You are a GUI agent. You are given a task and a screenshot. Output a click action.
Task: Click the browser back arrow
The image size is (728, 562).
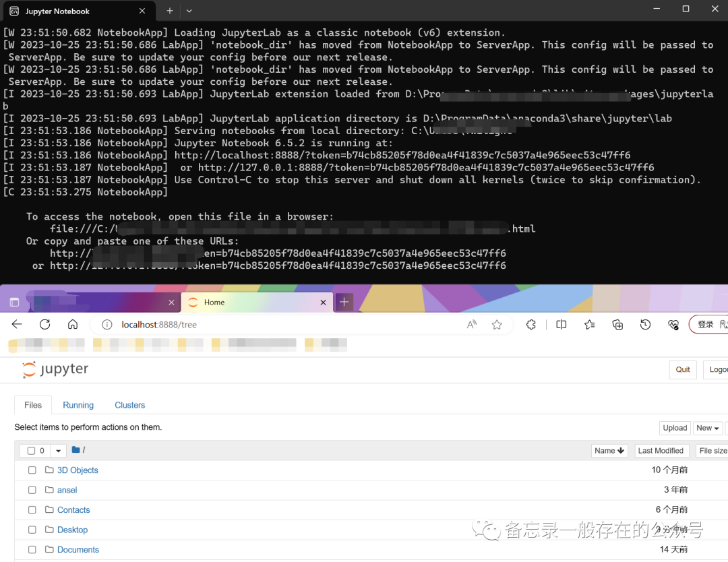coord(17,324)
